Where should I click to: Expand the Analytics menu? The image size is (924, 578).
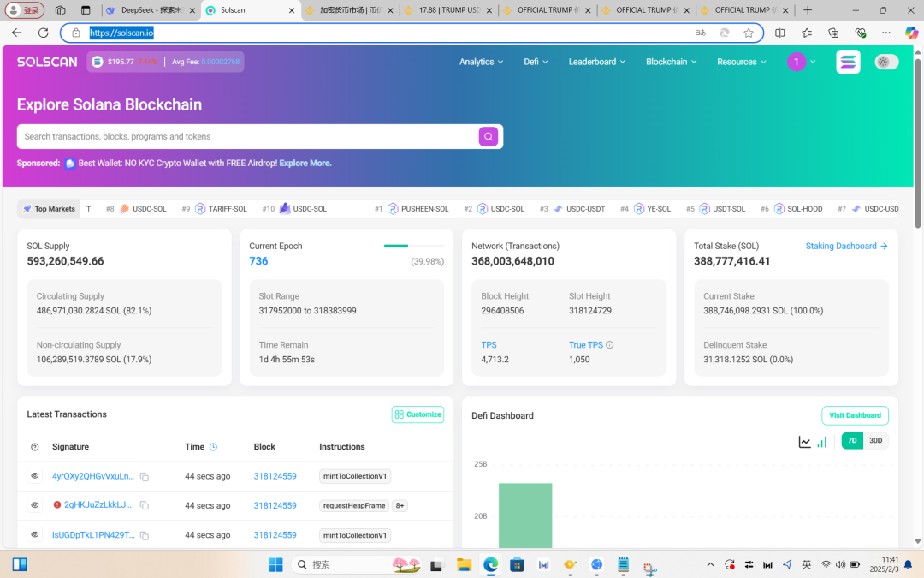click(482, 62)
